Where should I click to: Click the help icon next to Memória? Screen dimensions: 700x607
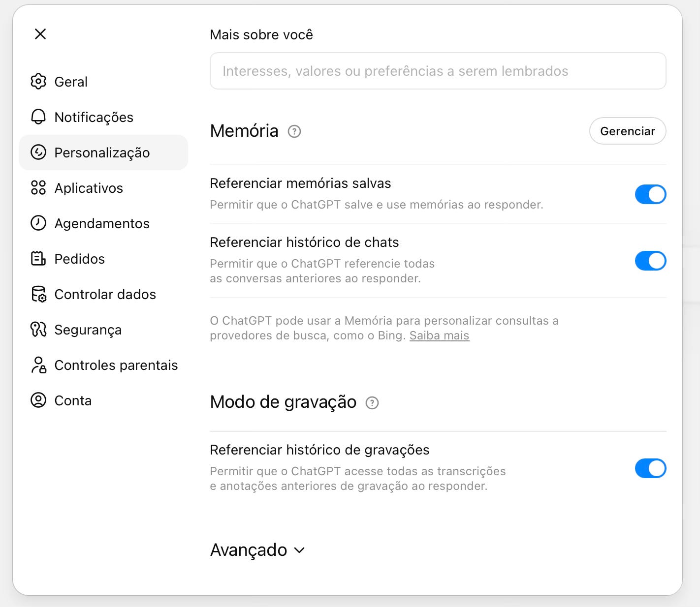pyautogui.click(x=294, y=131)
